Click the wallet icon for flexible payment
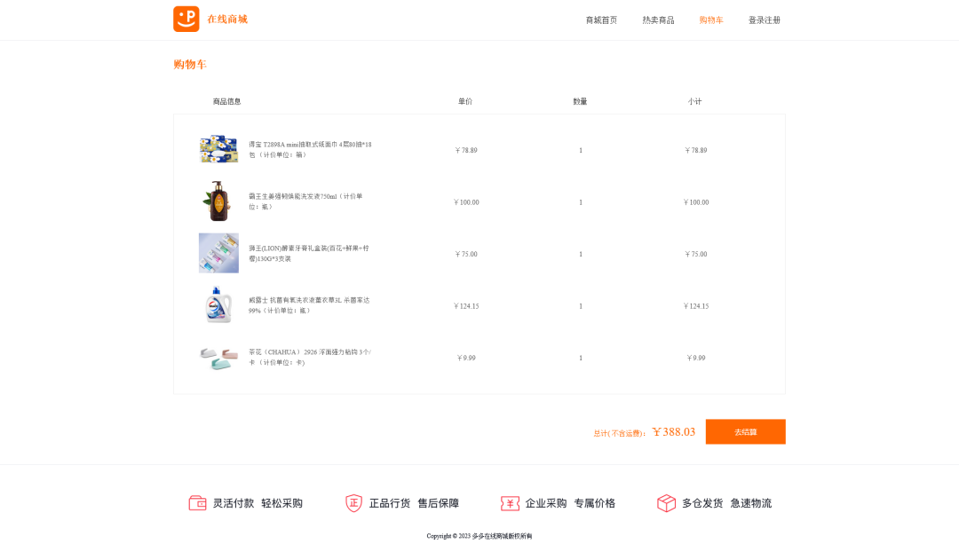959x560 pixels. (197, 503)
